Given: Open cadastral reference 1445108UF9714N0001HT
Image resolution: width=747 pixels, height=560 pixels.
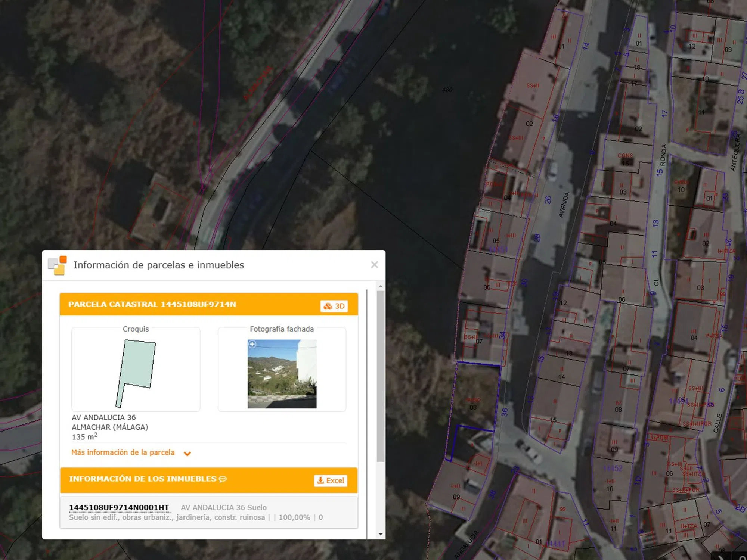Looking at the screenshot, I should click(119, 507).
